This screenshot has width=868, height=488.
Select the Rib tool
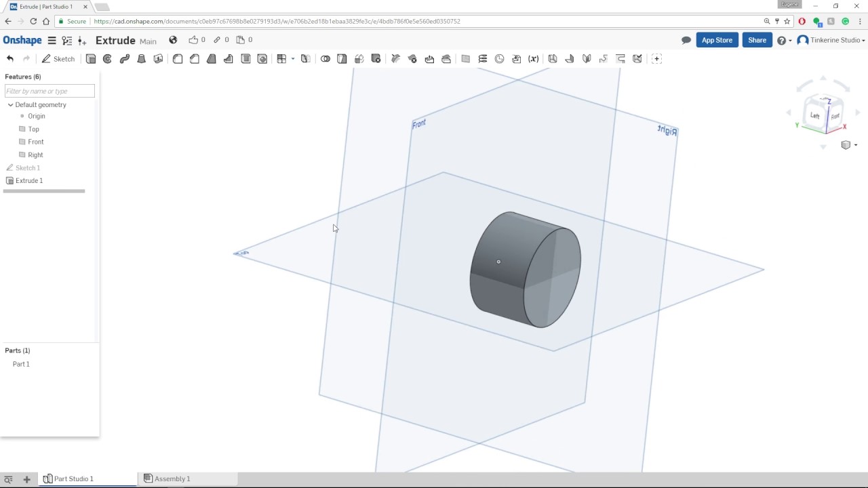(x=229, y=59)
